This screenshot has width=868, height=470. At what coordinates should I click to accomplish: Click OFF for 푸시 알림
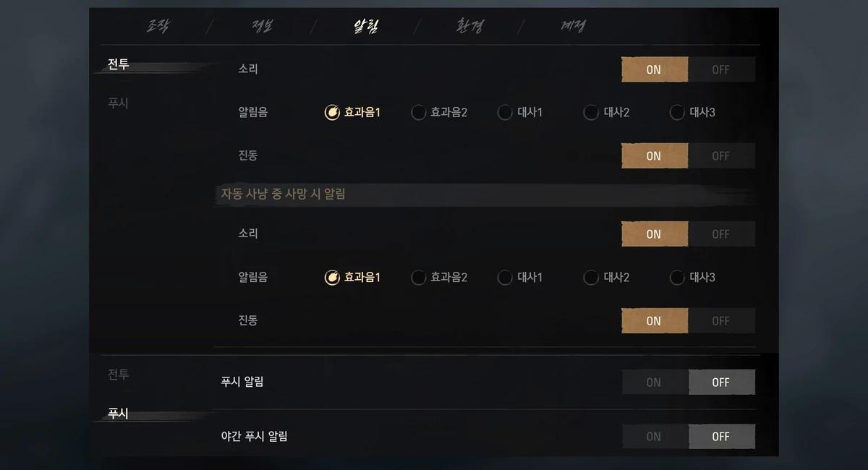coord(721,383)
